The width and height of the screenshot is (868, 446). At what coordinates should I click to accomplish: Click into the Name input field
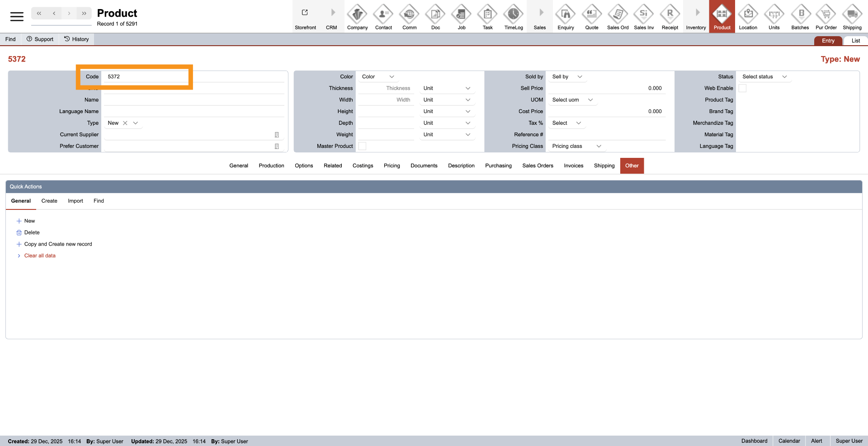193,100
